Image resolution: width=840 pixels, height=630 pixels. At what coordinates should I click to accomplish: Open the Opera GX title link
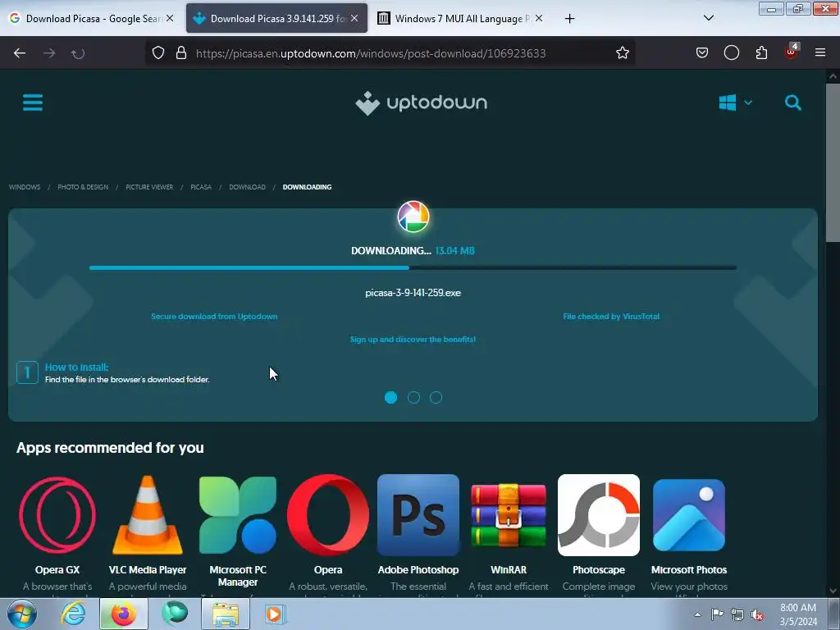click(x=57, y=569)
